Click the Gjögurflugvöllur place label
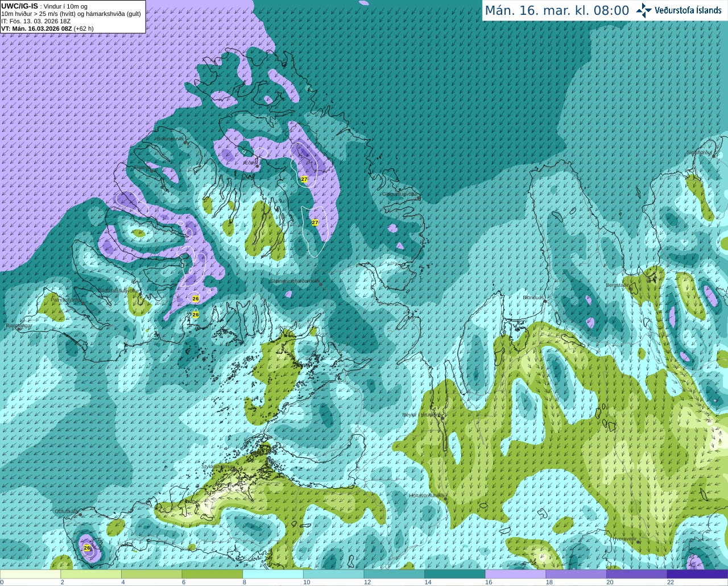The image size is (728, 586). pyautogui.click(x=400, y=194)
